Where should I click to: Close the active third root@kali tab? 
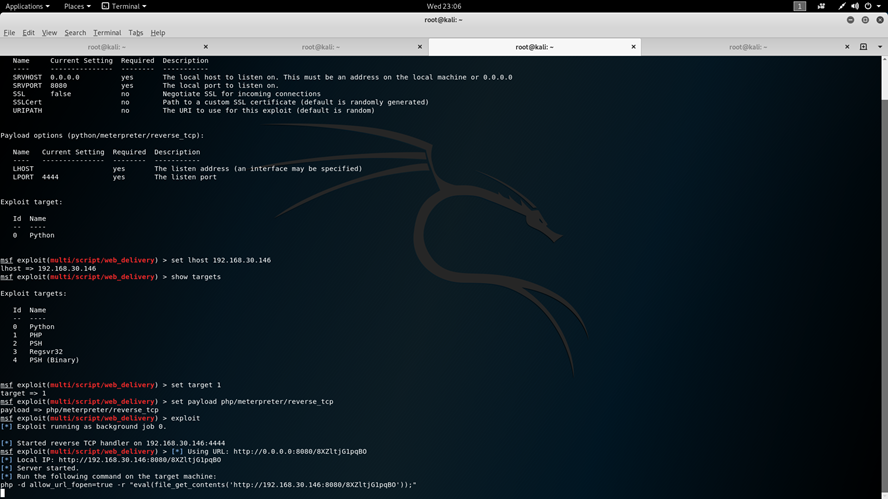[x=633, y=47]
